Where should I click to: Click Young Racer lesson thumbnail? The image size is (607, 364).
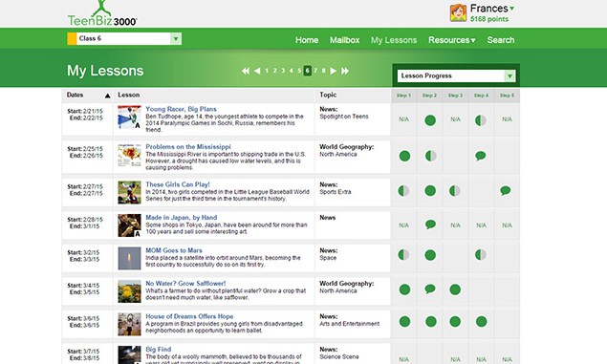pyautogui.click(x=129, y=118)
